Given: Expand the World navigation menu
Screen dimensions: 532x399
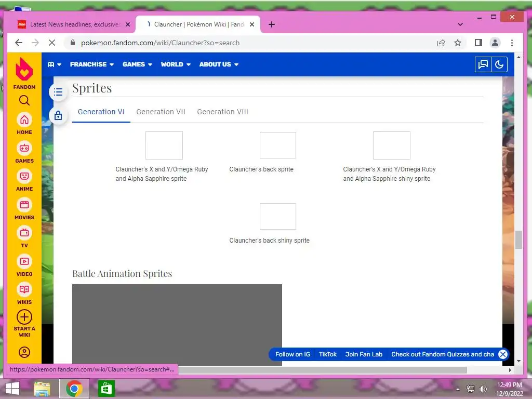Looking at the screenshot, I should (176, 64).
